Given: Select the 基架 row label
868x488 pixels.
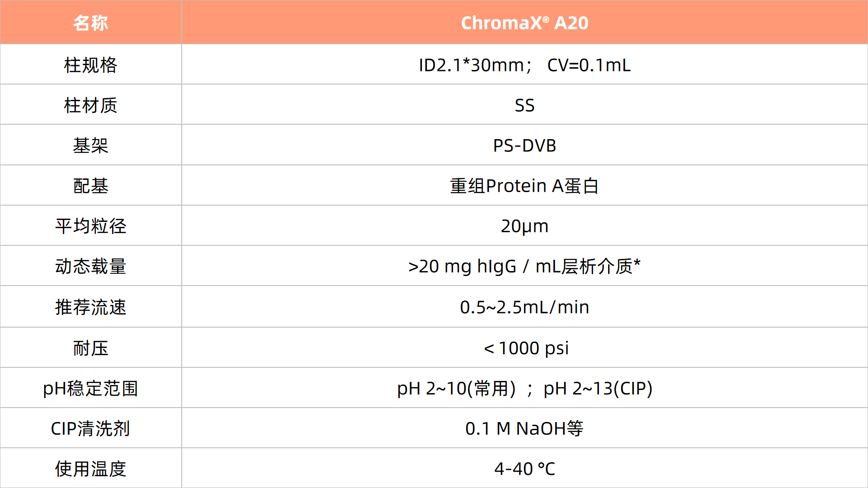Looking at the screenshot, I should 90,145.
